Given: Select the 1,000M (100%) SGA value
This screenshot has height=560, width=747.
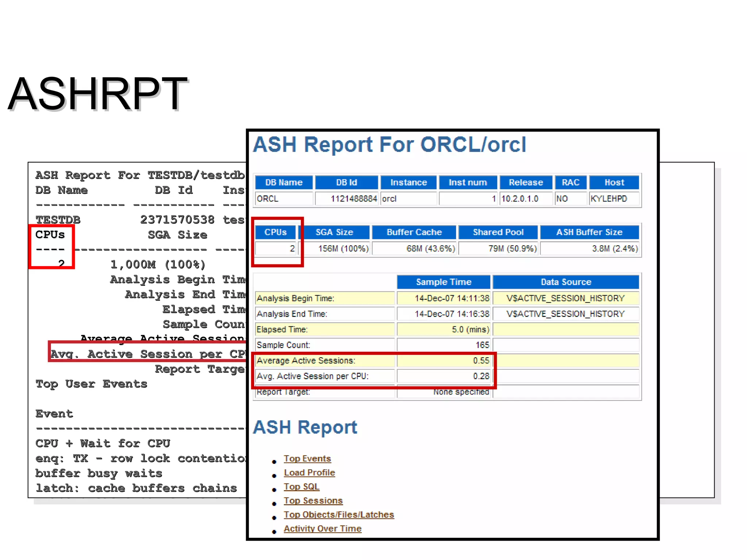Looking at the screenshot, I should click(x=158, y=264).
